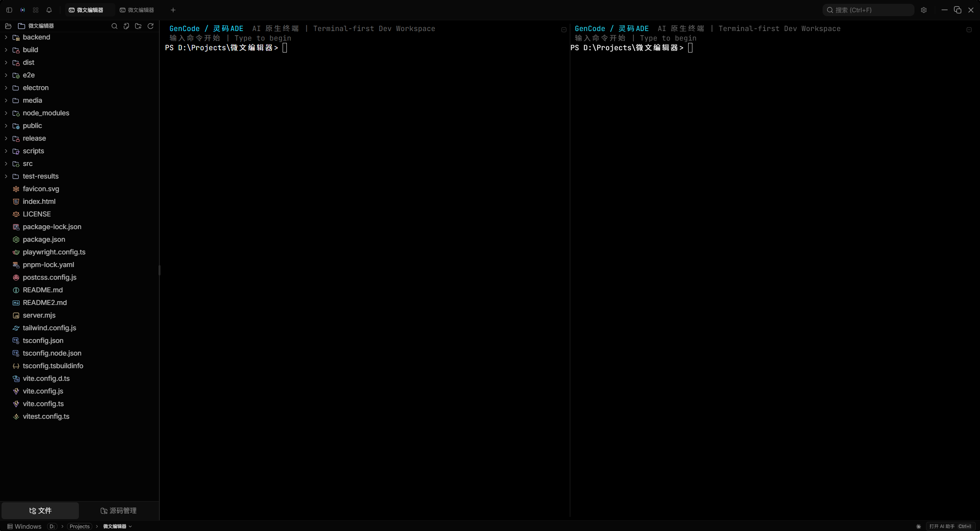The width and height of the screenshot is (980, 531).
Task: Click the Projects breadcrumb
Action: tap(79, 526)
